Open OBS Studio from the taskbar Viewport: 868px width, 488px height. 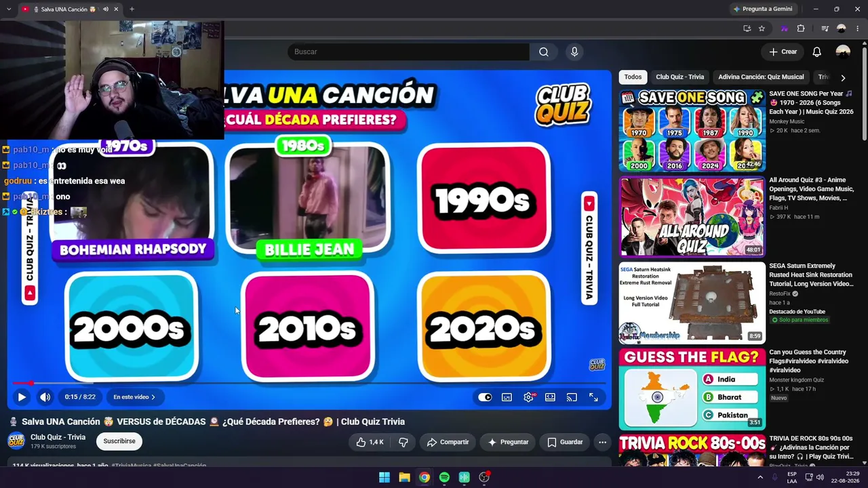click(x=484, y=477)
